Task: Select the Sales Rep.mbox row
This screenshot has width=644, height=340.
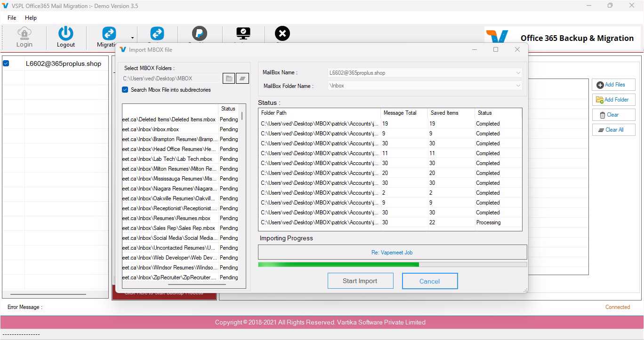Action: (181, 228)
